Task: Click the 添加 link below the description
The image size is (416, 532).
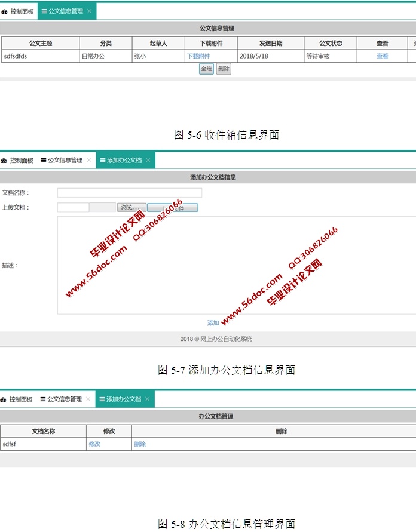Action: (x=213, y=323)
